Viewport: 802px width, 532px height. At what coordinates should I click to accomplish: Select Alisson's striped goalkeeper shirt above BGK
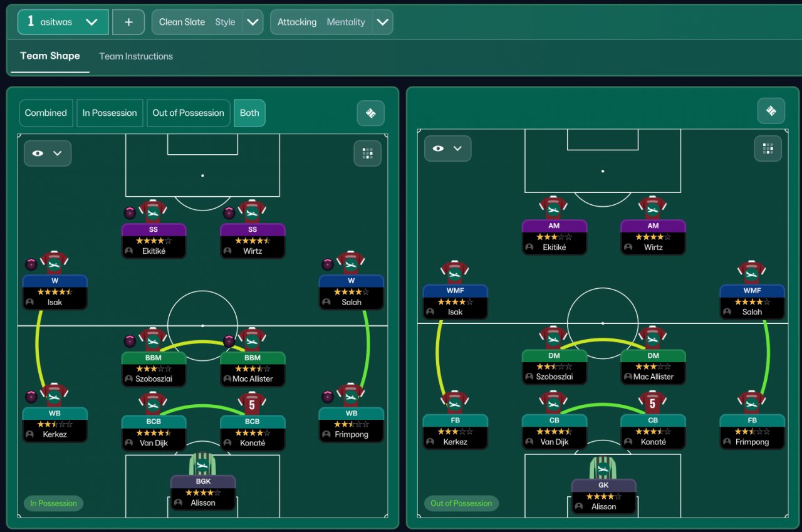point(202,464)
